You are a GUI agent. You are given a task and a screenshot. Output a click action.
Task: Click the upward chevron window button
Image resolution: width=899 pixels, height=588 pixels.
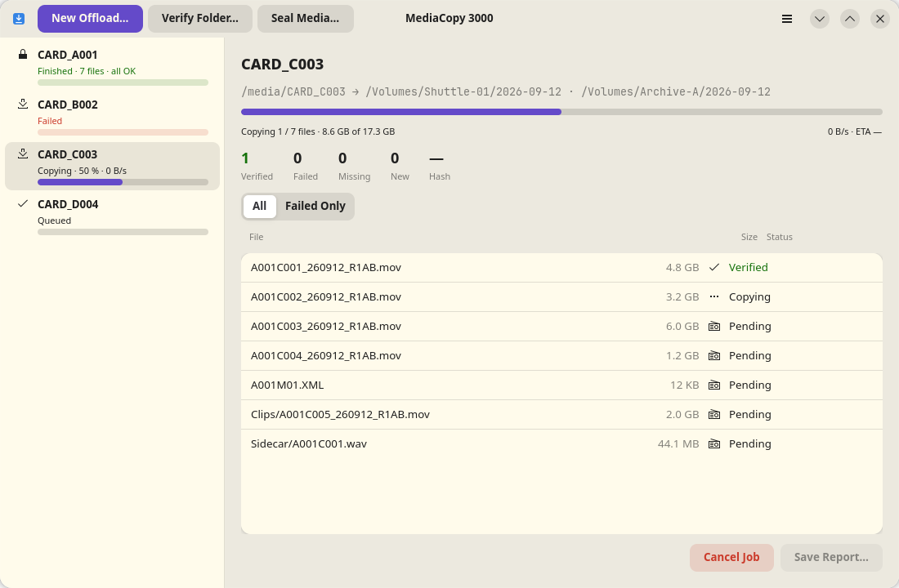point(850,19)
